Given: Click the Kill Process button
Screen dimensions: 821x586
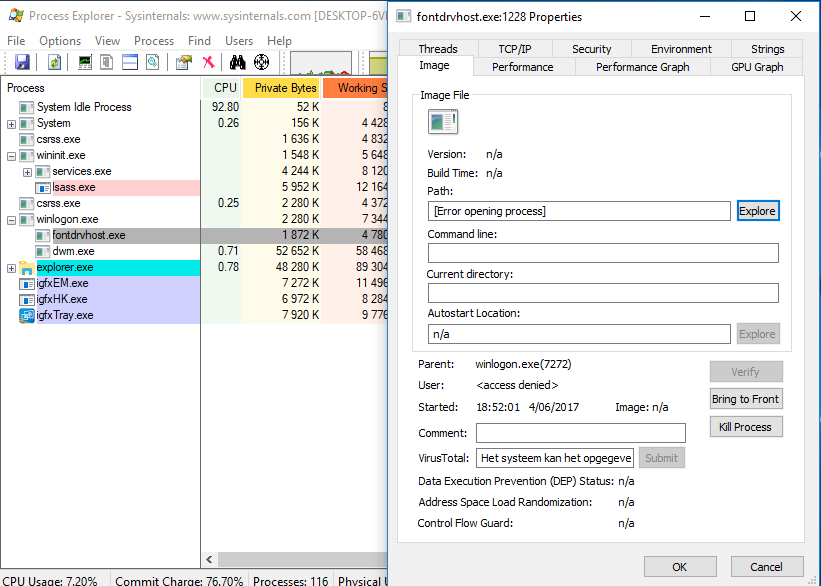Looking at the screenshot, I should click(x=746, y=427).
